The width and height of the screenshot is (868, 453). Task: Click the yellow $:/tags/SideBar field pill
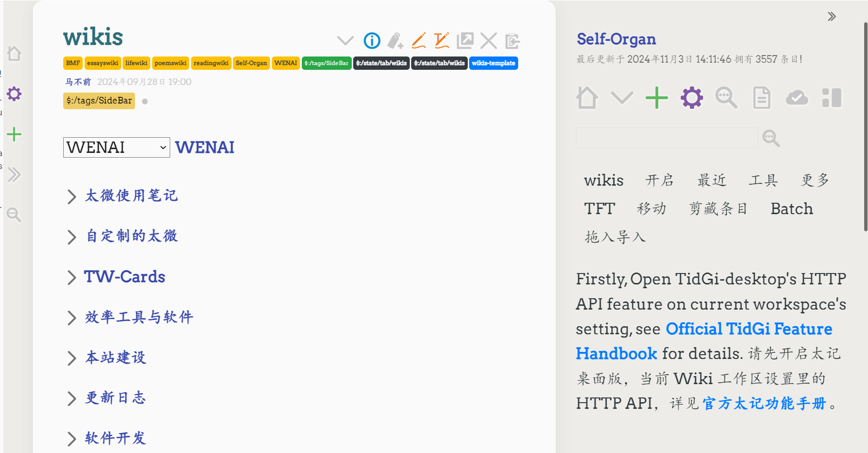[x=99, y=101]
